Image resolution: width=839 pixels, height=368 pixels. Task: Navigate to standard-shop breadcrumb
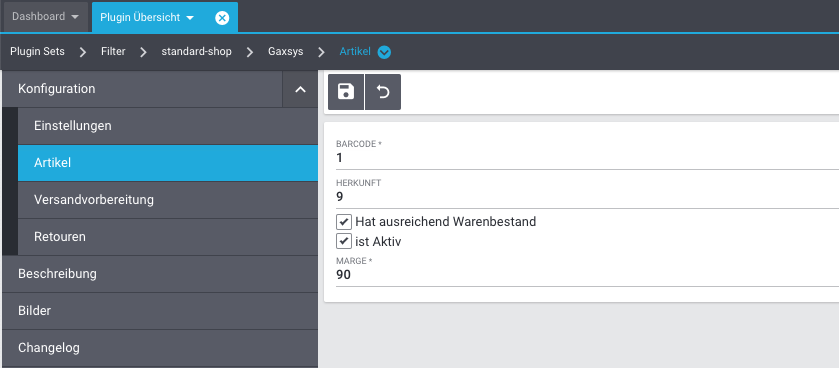click(x=196, y=52)
